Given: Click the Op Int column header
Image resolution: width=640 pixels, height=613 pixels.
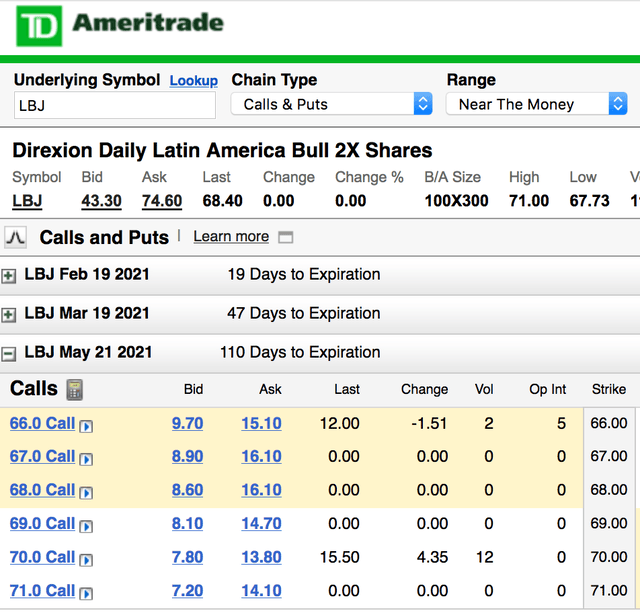Looking at the screenshot, I should (547, 389).
